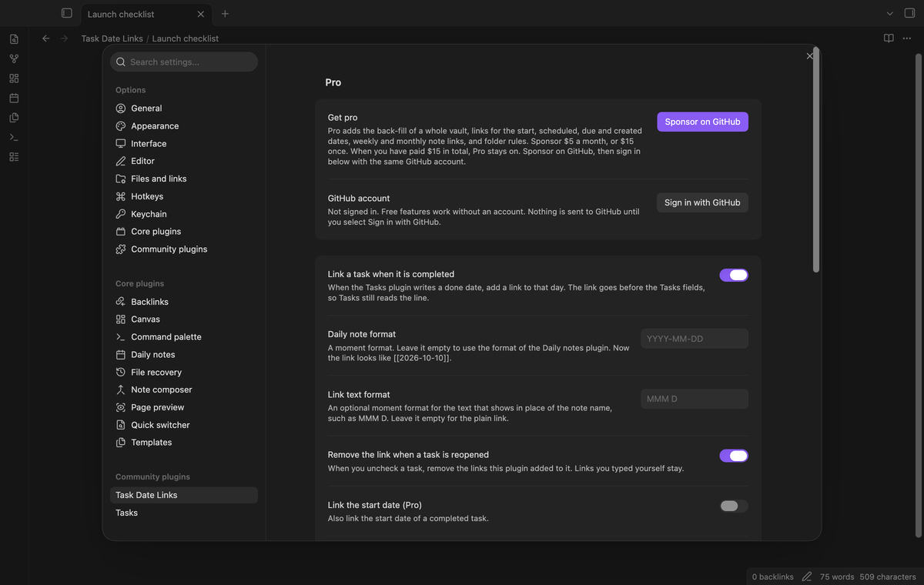The height and width of the screenshot is (585, 924).
Task: Open Appearance settings
Action: [x=184, y=126]
